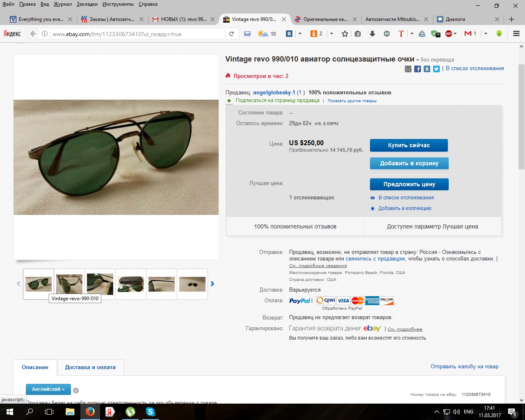Open the Adblock Plus ABP icon
This screenshot has width=525, height=420.
click(449, 34)
